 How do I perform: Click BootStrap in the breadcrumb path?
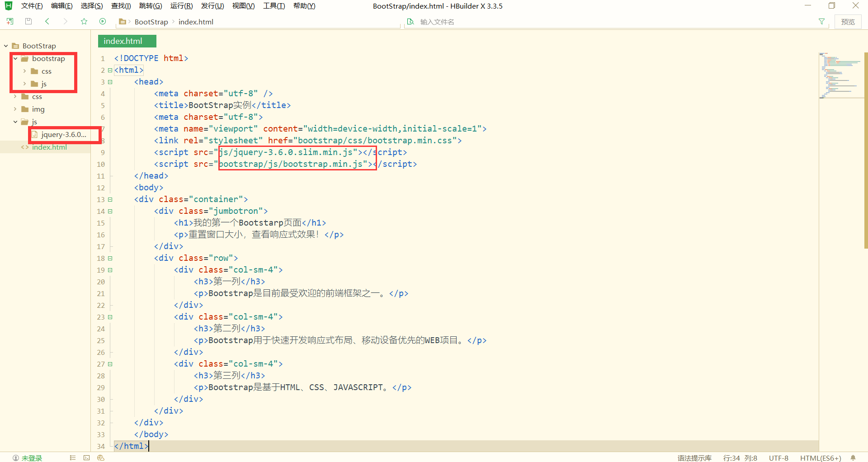[x=151, y=22]
